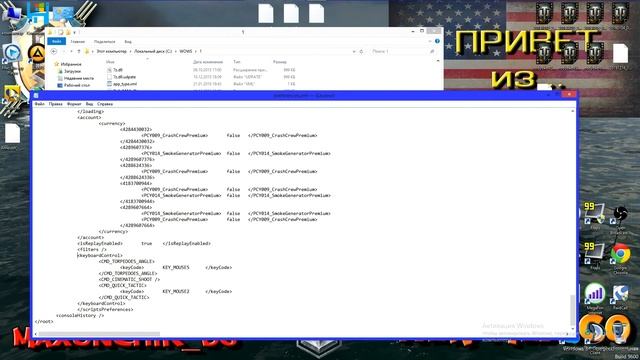
Task: Click the true value of isReplayEnabled
Action: (x=147, y=243)
